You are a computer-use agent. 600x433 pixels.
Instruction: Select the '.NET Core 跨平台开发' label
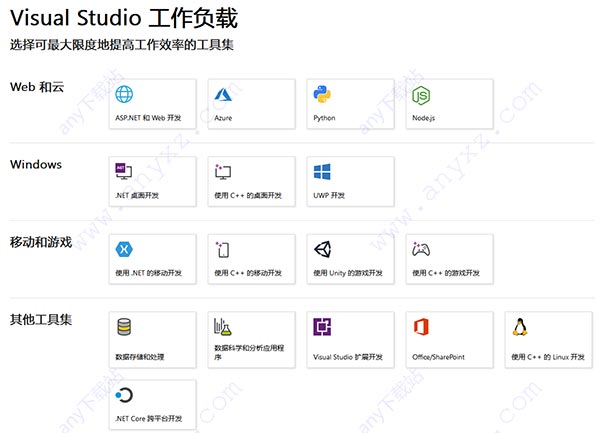(x=148, y=418)
